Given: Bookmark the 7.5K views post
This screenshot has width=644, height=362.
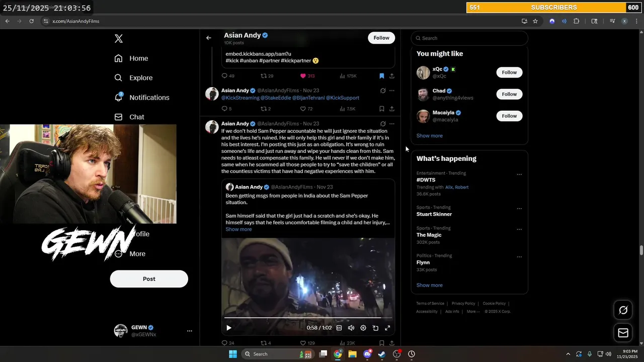Looking at the screenshot, I should tap(381, 109).
